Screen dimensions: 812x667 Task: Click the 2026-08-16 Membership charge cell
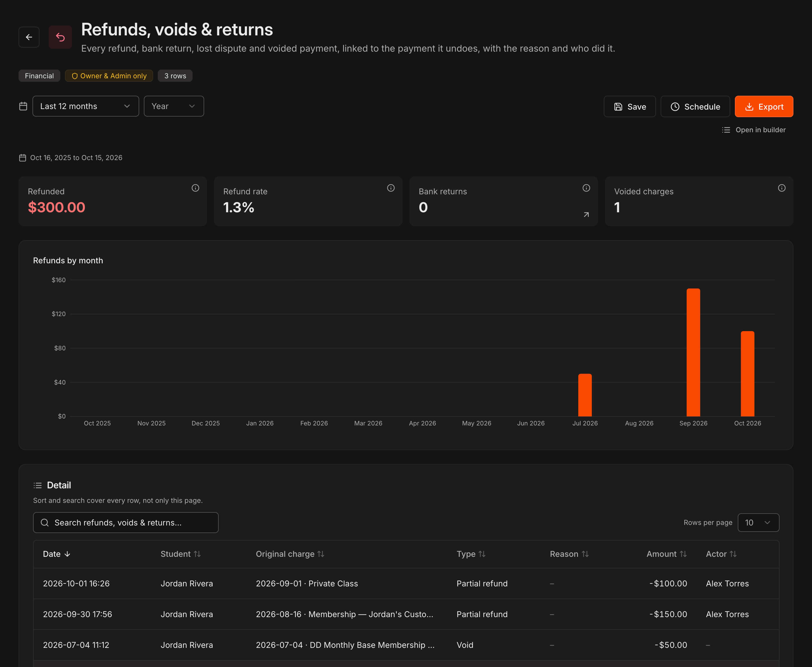(345, 614)
